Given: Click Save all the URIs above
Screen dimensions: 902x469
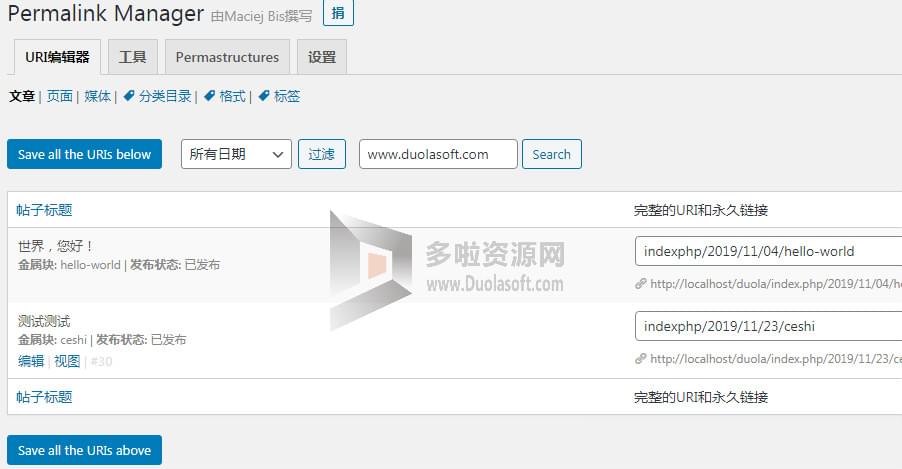Looking at the screenshot, I should (85, 450).
